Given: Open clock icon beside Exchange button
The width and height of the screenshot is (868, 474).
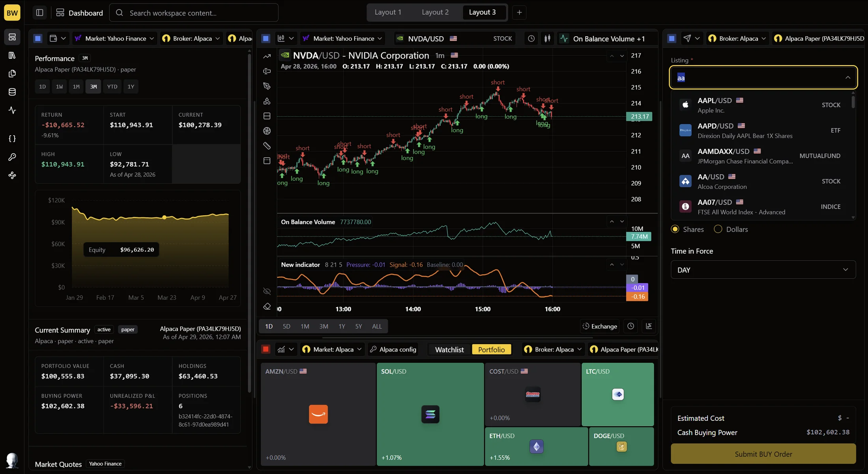Looking at the screenshot, I should tap(631, 327).
